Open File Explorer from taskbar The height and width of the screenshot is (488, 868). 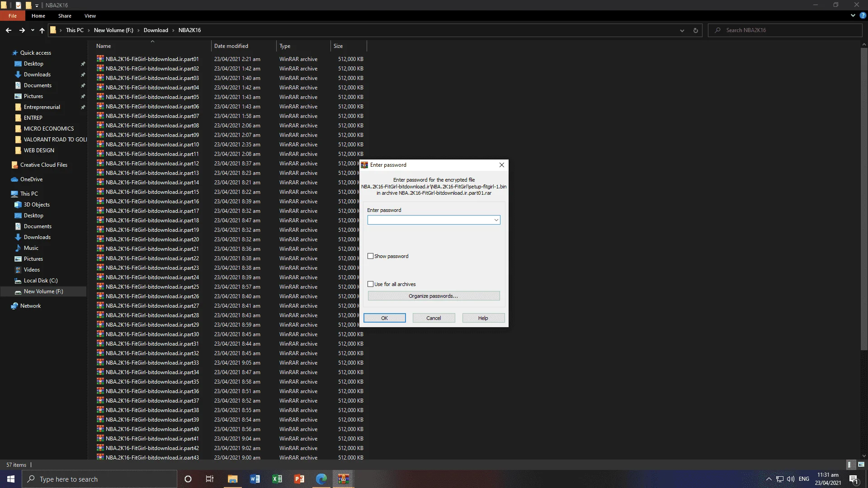click(x=232, y=479)
